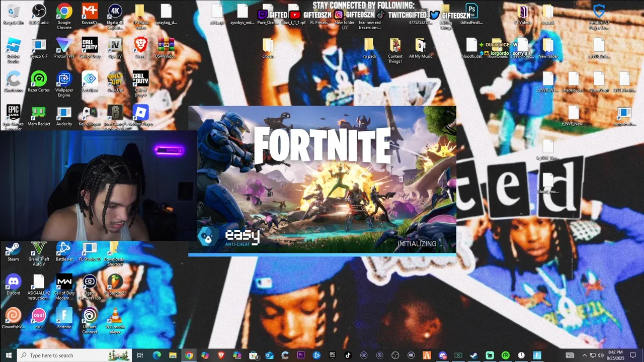This screenshot has height=362, width=644.
Task: Open All My Music folder
Action: tap(421, 48)
